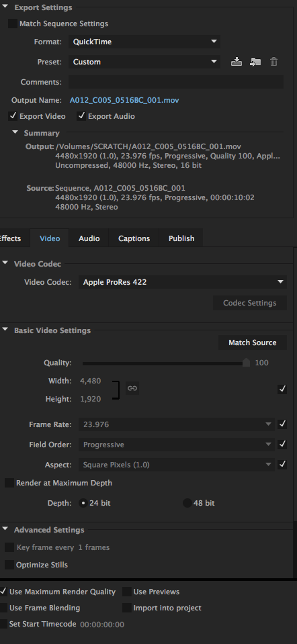Image resolution: width=297 pixels, height=644 pixels.
Task: Click the Comments text field
Action: (176, 82)
